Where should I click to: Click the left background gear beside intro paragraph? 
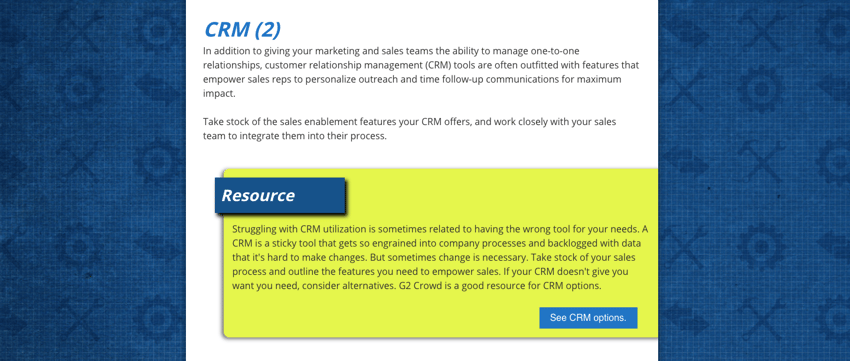[x=79, y=90]
